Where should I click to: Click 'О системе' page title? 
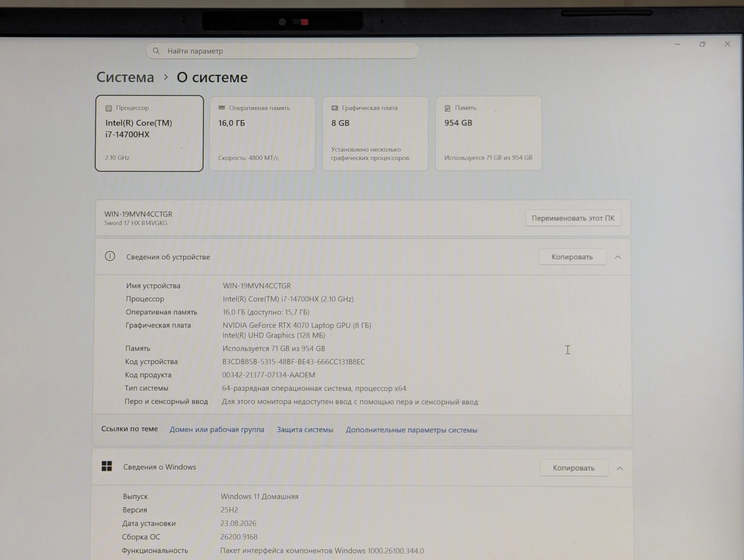tap(212, 77)
